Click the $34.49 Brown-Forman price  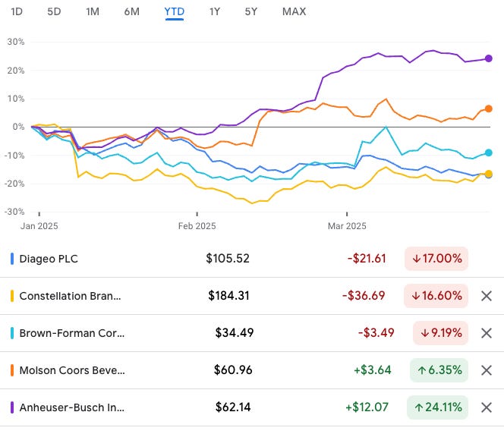point(235,333)
